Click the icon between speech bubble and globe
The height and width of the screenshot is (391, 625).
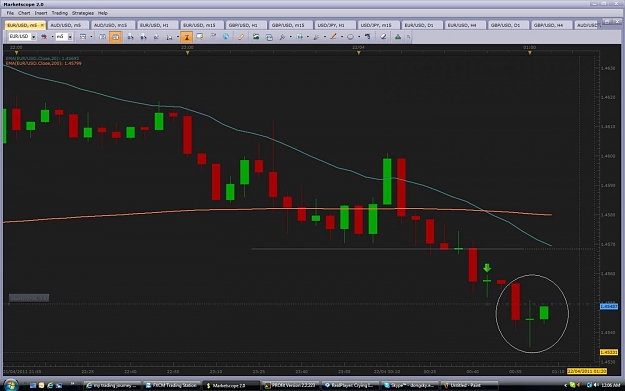click(213, 37)
